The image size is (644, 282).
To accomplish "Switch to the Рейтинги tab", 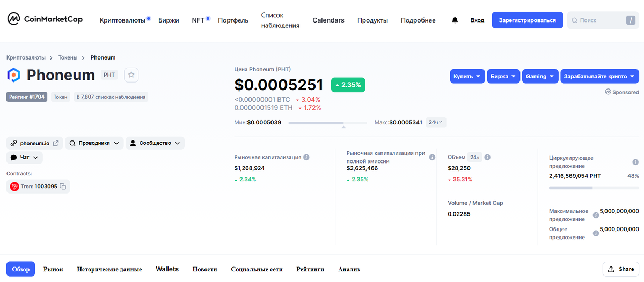I will coord(310,269).
